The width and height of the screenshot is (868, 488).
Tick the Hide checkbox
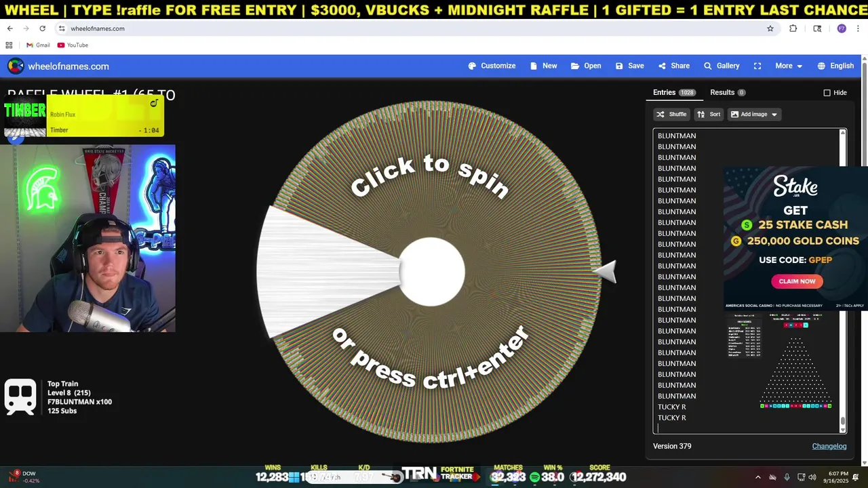click(x=827, y=93)
